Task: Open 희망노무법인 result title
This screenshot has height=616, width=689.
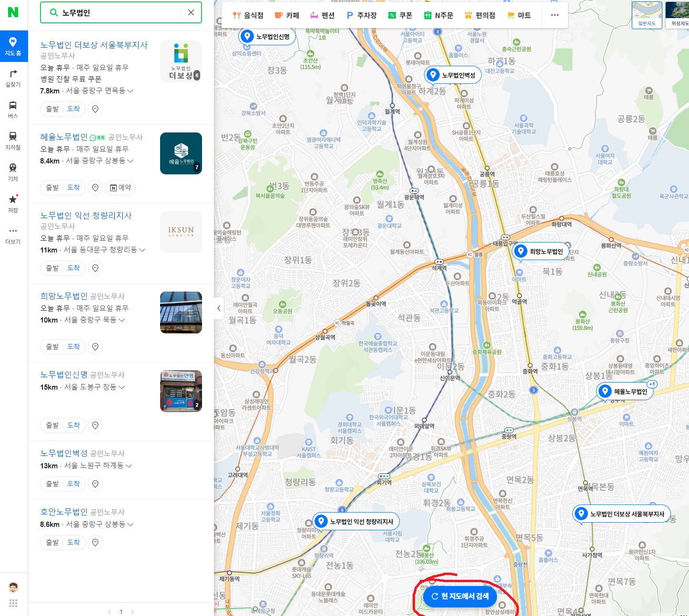Action: pos(64,296)
